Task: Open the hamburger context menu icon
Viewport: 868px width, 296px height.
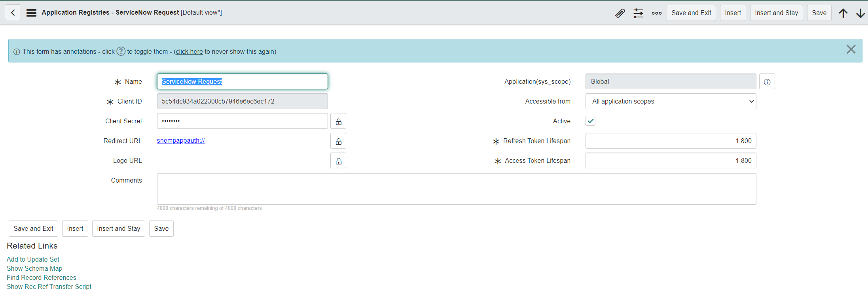Action: 31,13
